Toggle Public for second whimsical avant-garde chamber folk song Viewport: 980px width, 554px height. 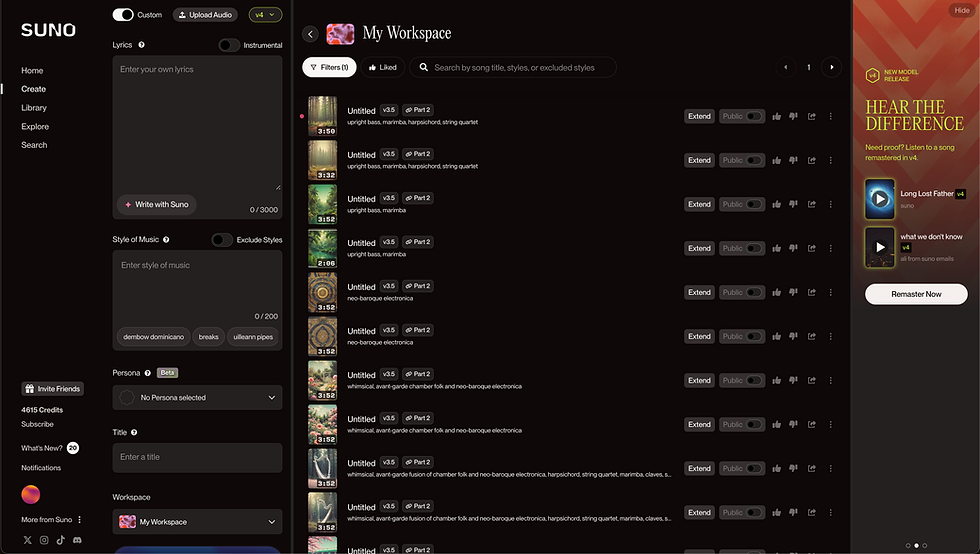pos(754,425)
